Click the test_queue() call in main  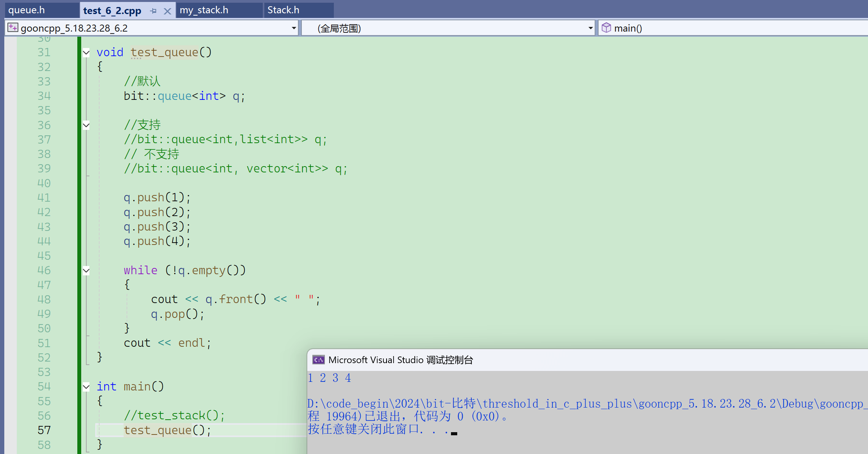click(158, 430)
